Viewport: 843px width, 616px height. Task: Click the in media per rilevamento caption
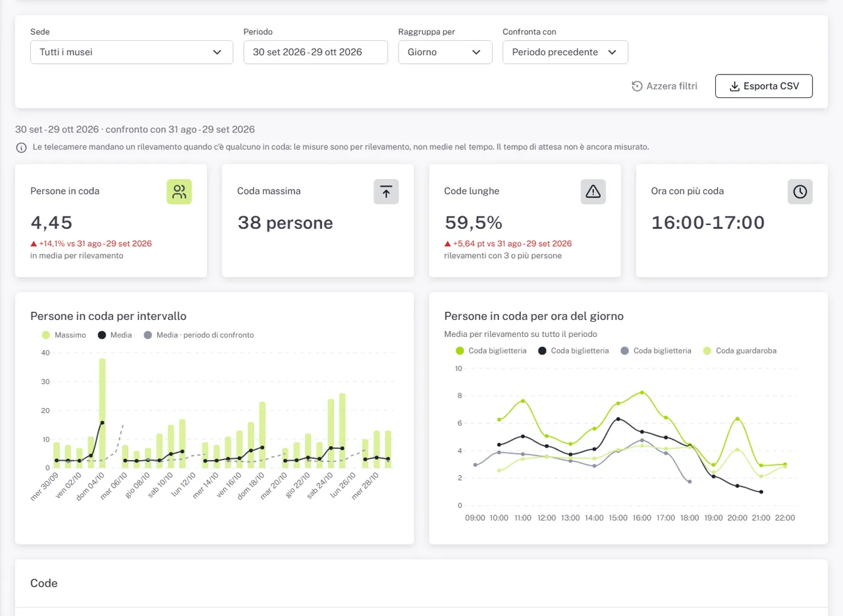coord(76,255)
